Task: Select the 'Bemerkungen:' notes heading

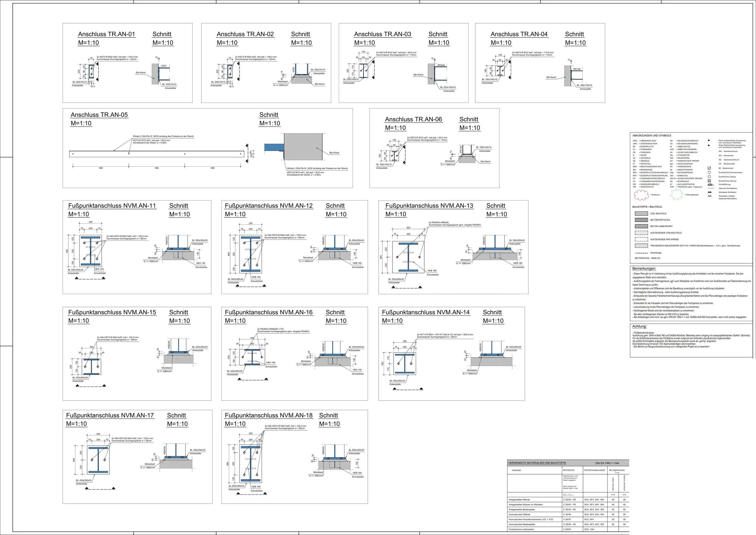Action: point(644,269)
